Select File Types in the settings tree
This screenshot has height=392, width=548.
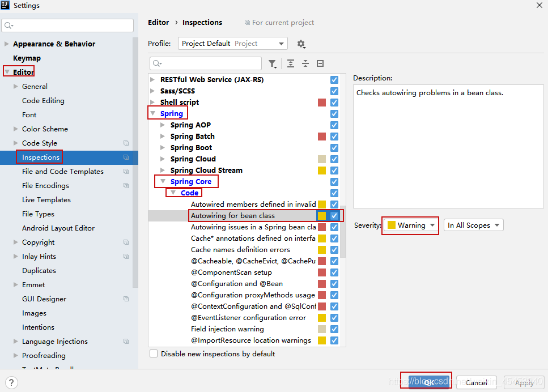click(38, 214)
